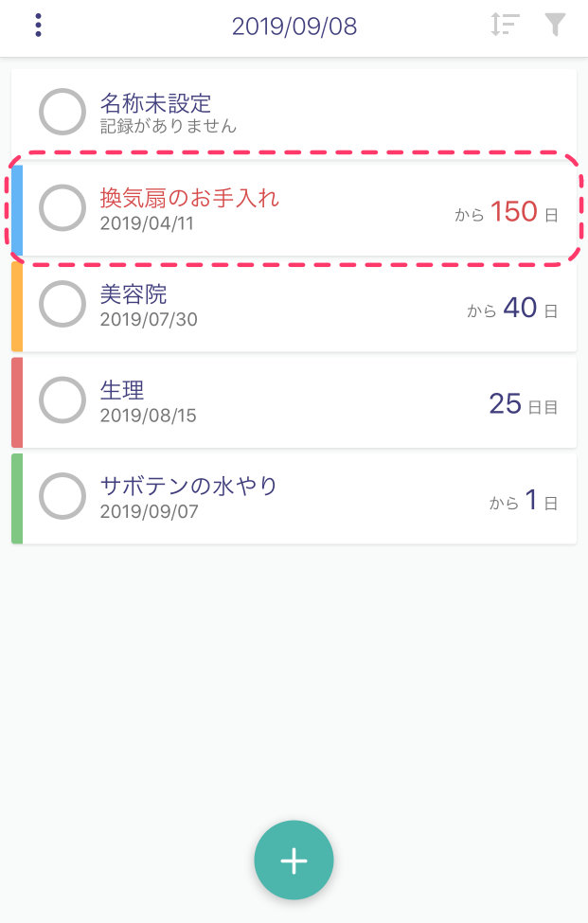Add a new item with plus button
Image resolution: width=588 pixels, height=923 pixels.
[x=294, y=860]
